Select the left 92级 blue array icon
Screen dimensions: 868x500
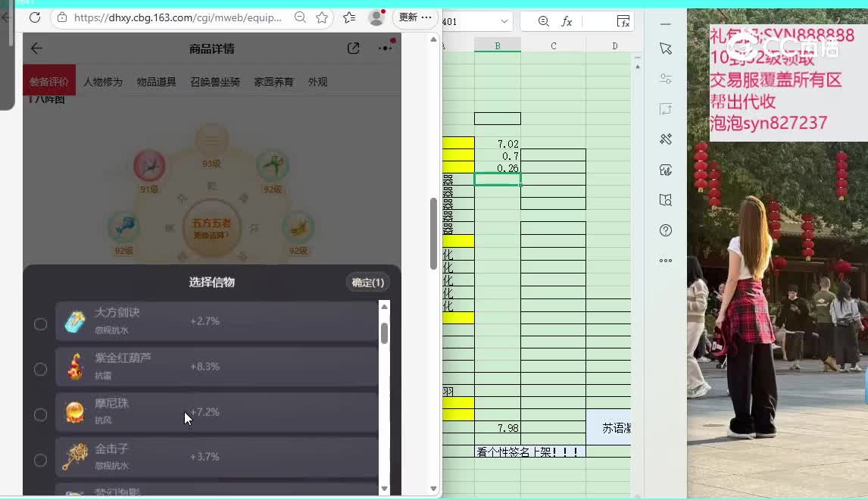point(123,227)
